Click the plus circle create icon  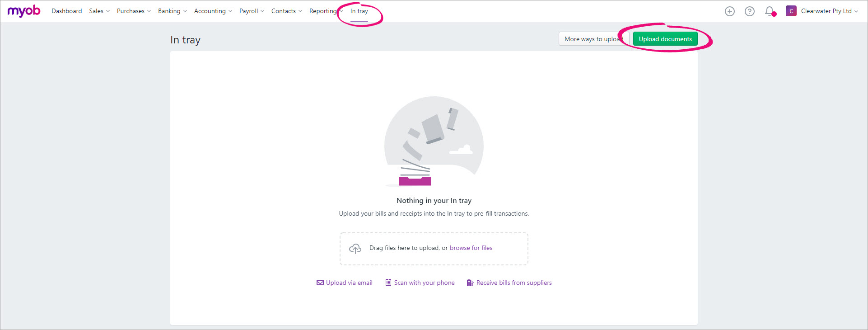pos(730,11)
